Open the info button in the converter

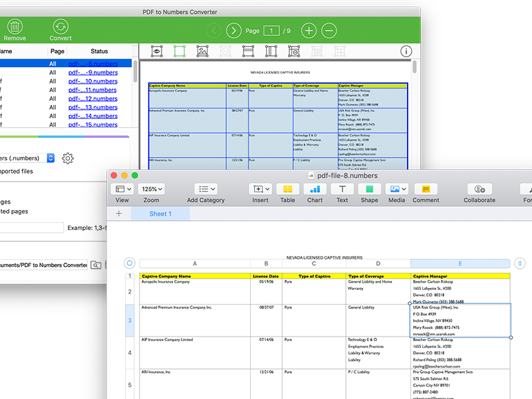406,51
